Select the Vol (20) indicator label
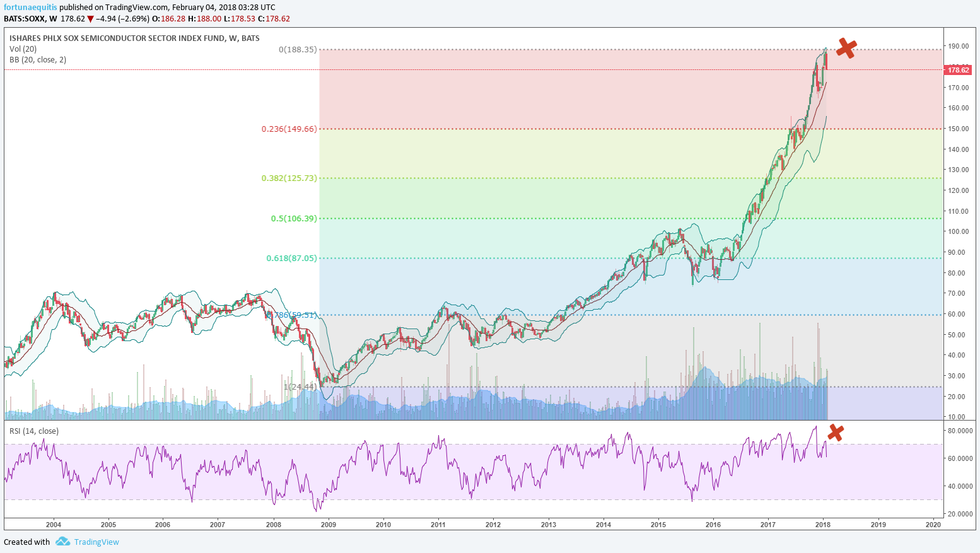This screenshot has width=980, height=553. [x=23, y=49]
